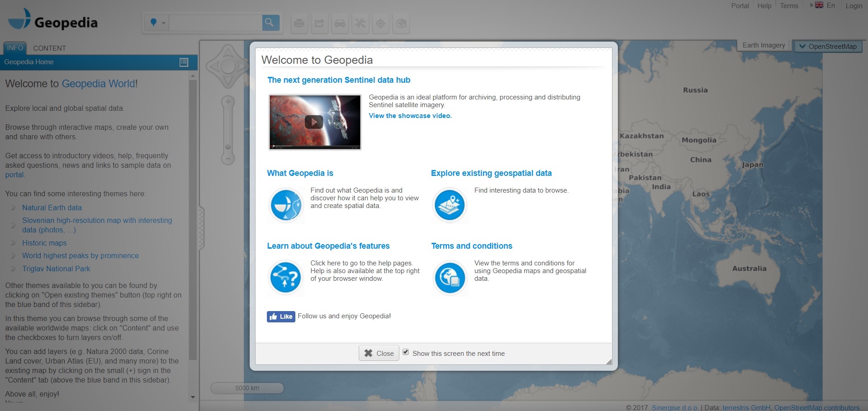Click the Explore geospatial data icon
The width and height of the screenshot is (868, 411).
click(450, 205)
